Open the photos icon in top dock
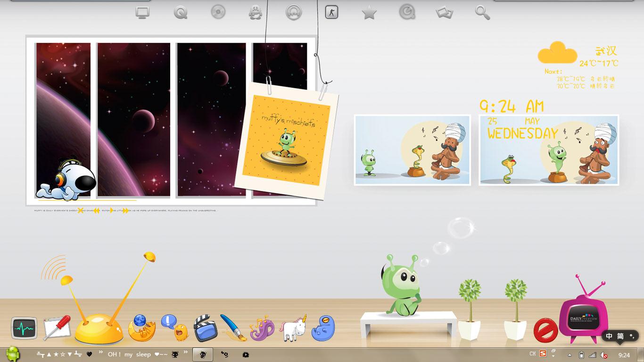This screenshot has height=362, width=644. coord(445,12)
